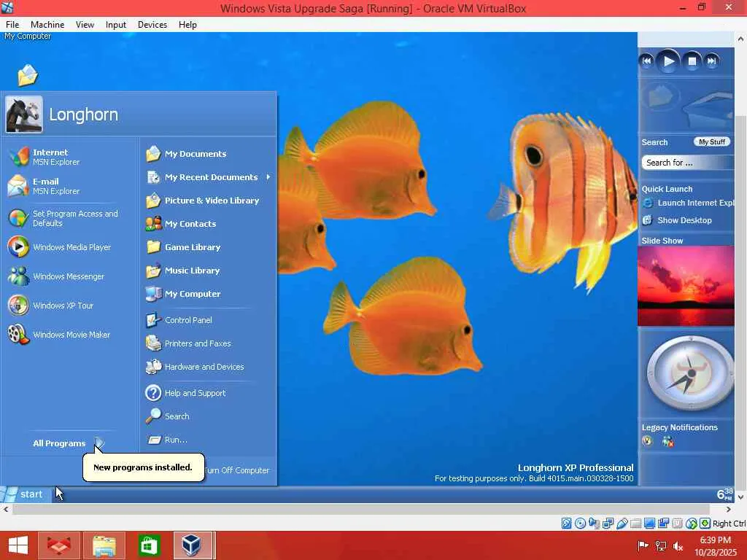747x560 pixels.
Task: Open Action Center flag tray icon
Action: pyautogui.click(x=643, y=546)
